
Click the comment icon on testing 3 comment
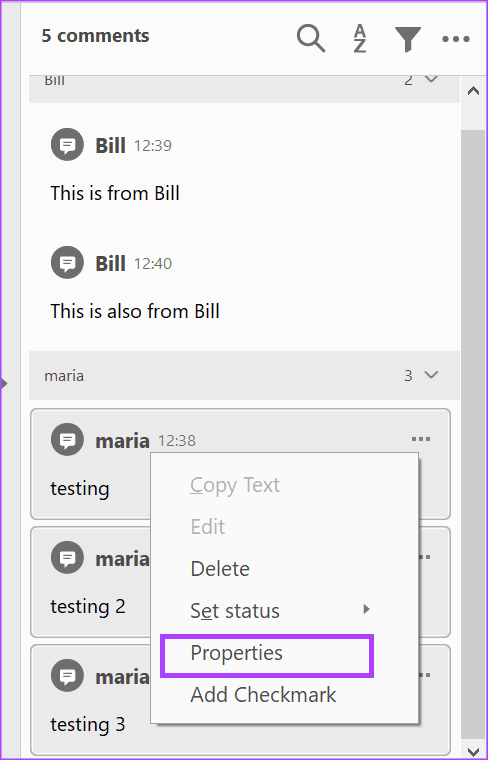(x=67, y=676)
